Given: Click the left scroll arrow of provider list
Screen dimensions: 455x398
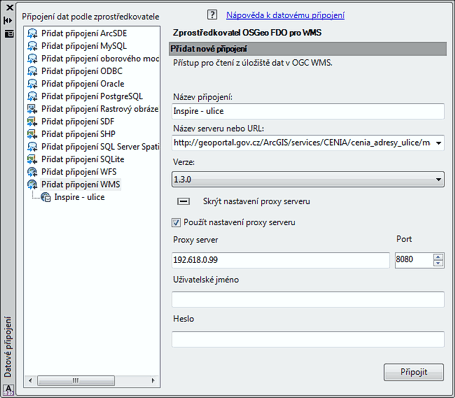Looking at the screenshot, I should [30, 380].
